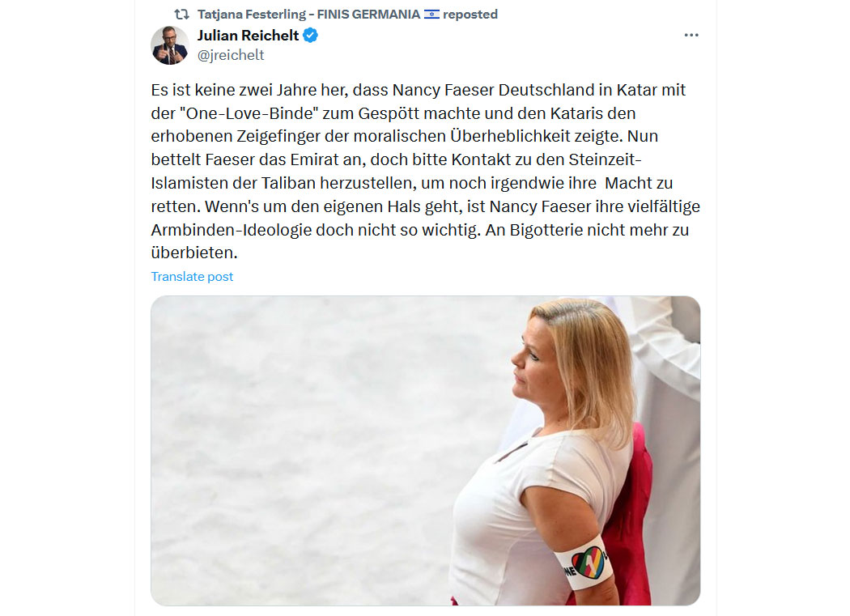Open Julian Reichelt display name
This screenshot has height=616, width=850.
click(248, 36)
